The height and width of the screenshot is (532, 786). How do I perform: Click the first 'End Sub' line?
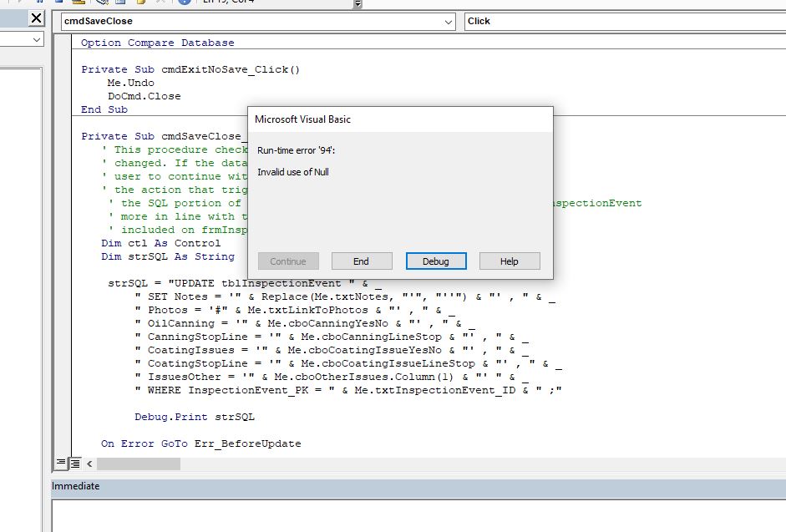click(104, 109)
